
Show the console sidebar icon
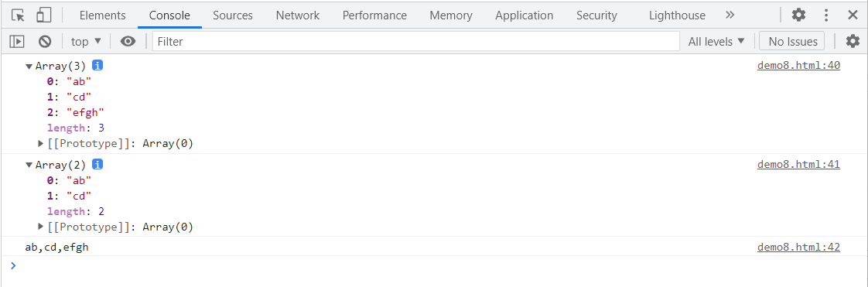coord(17,41)
